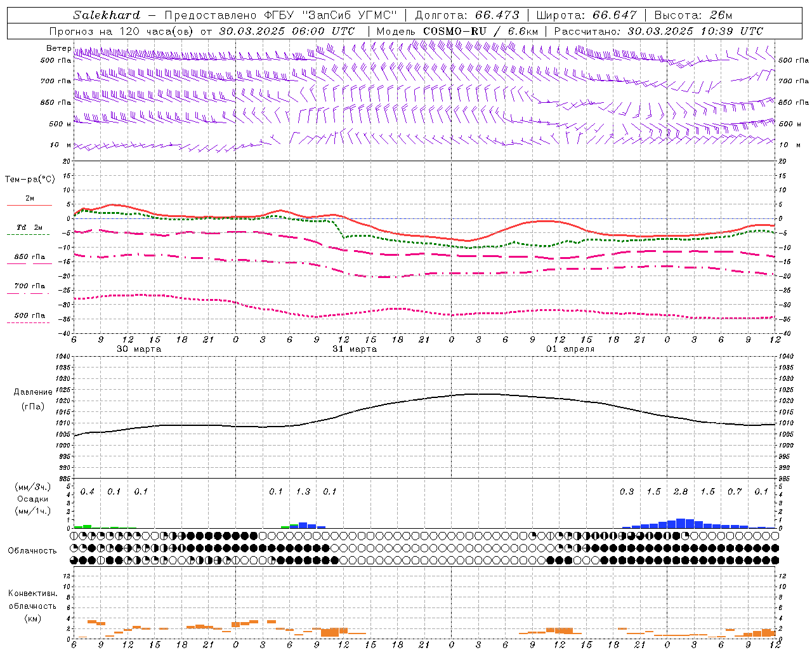The image size is (812, 650).
Task: Click the Ветер panel label
Action: click(x=58, y=48)
